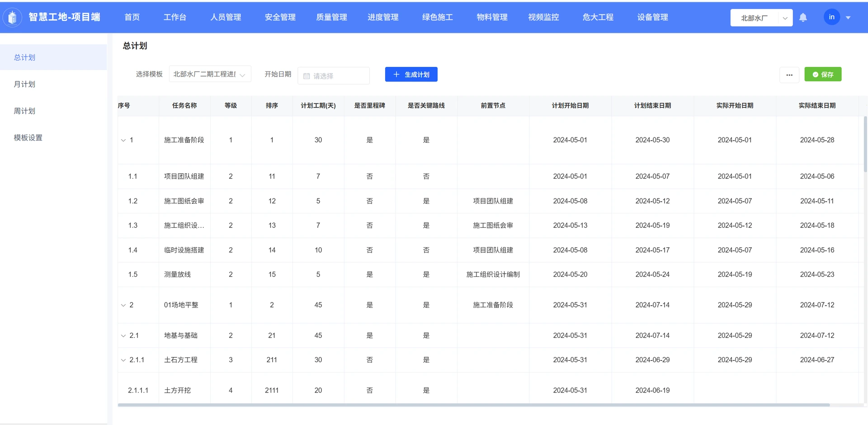Image resolution: width=868 pixels, height=425 pixels.
Task: Click the 开始日期 date picker field
Action: tap(334, 76)
